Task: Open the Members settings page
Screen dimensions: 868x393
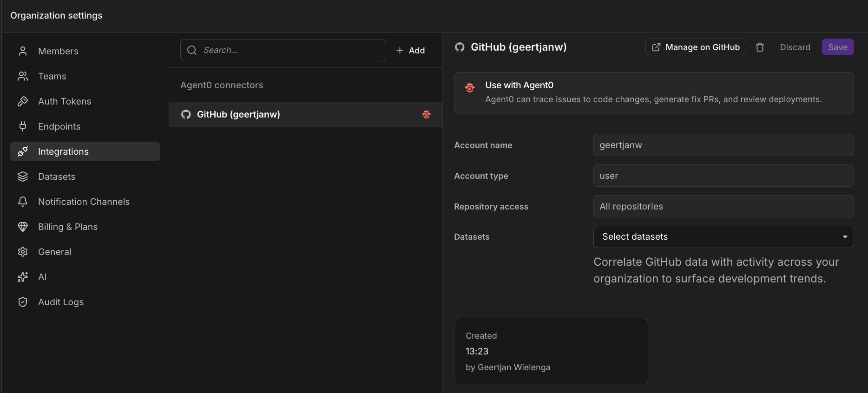Action: [x=85, y=51]
